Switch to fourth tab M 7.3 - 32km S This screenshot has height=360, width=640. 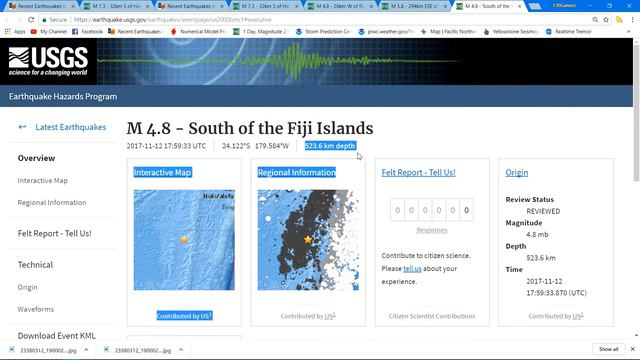[x=264, y=6]
